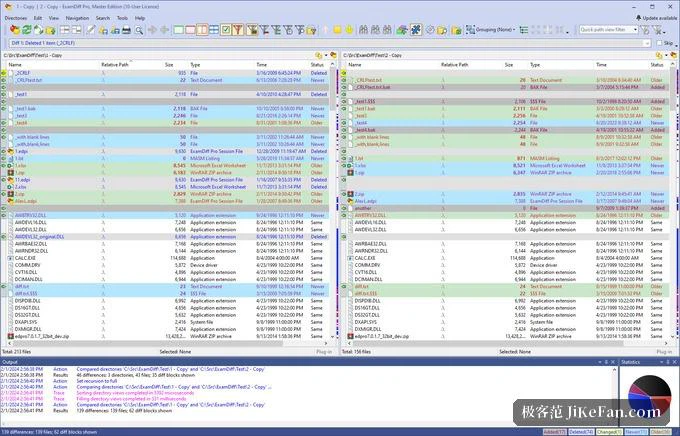Open the View menu
This screenshot has width=680, height=436.
point(54,18)
